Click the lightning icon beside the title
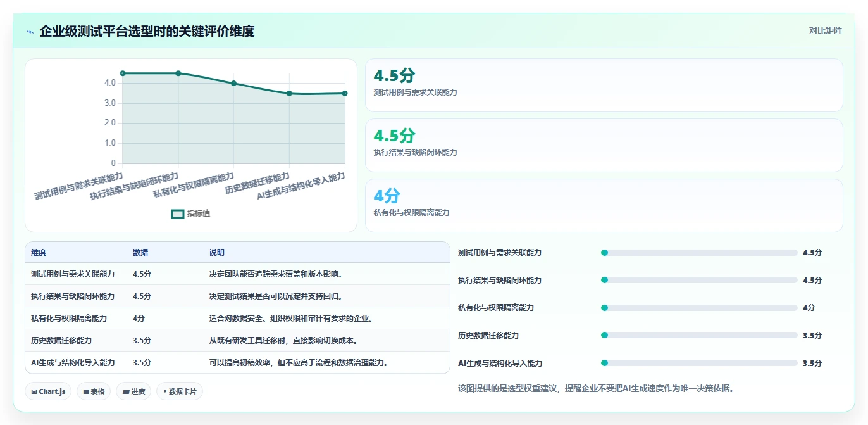This screenshot has width=868, height=425. pyautogui.click(x=30, y=31)
